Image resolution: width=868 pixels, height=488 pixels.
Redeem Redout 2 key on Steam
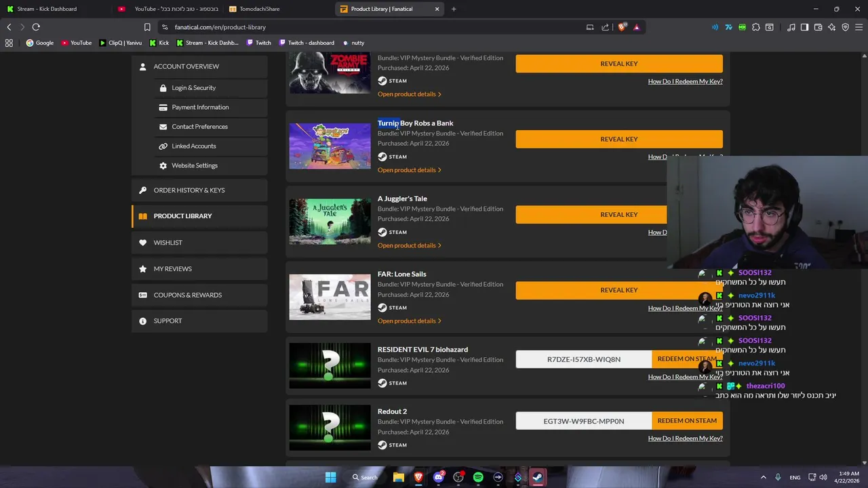687,421
